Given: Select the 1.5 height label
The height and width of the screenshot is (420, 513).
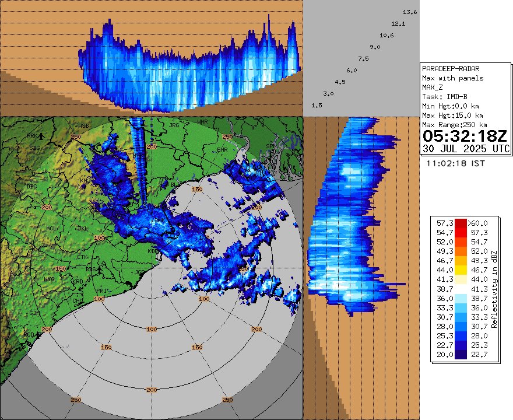Looking at the screenshot, I should [x=317, y=106].
